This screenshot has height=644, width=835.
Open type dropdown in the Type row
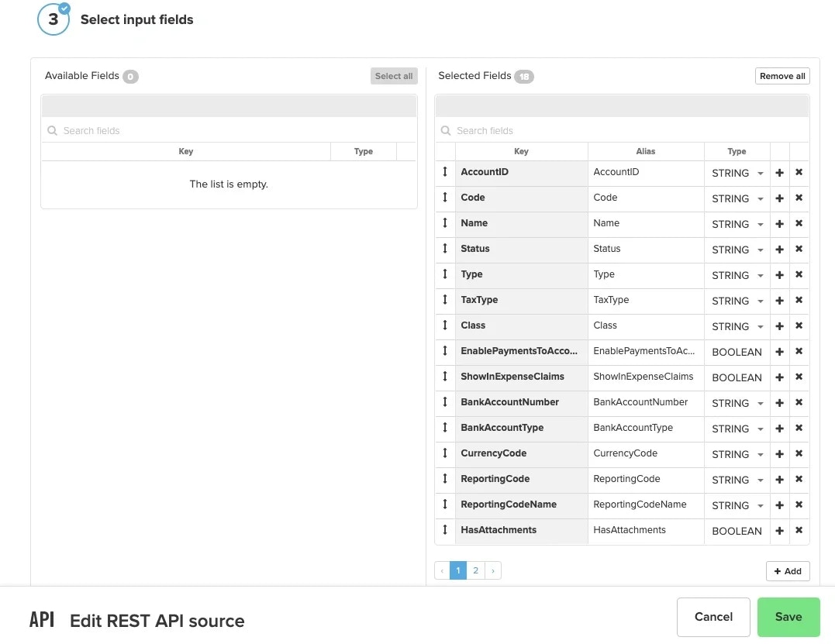click(737, 275)
